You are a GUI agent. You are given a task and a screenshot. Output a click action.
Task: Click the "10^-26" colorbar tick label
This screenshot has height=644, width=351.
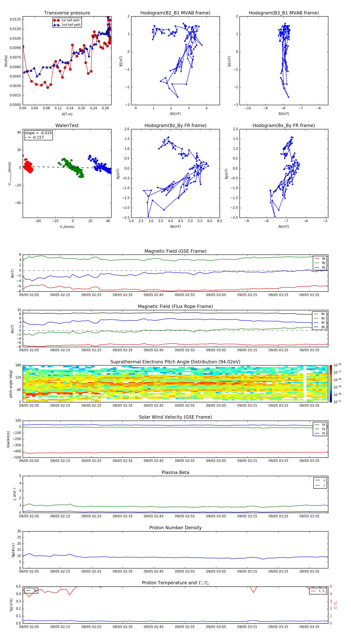337,365
